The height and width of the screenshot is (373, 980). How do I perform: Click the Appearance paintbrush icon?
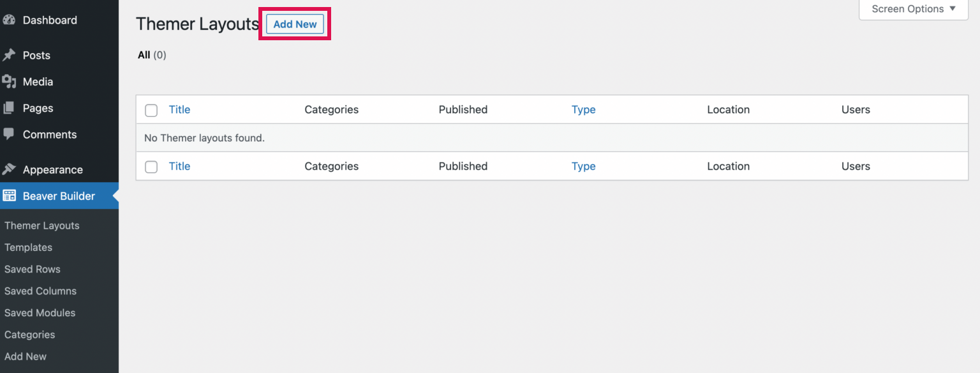9,169
